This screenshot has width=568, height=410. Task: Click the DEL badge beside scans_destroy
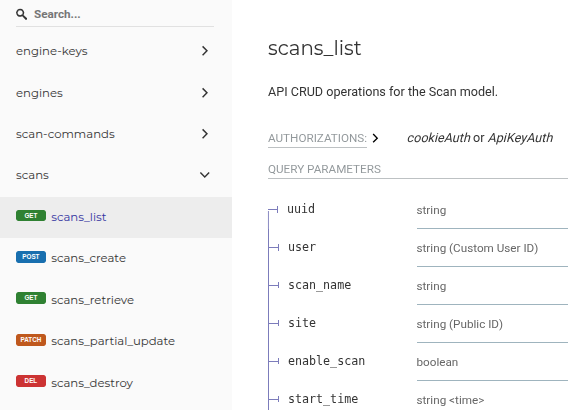[x=31, y=381]
